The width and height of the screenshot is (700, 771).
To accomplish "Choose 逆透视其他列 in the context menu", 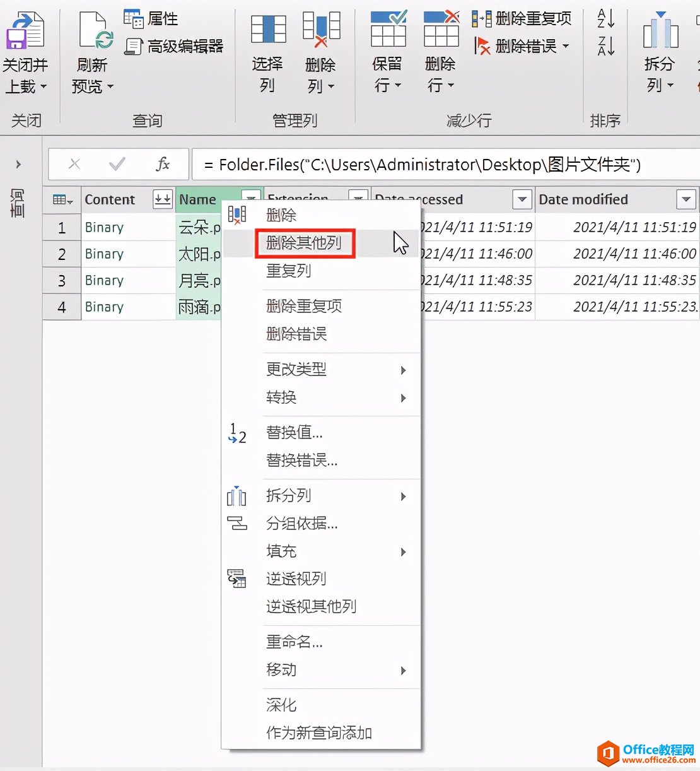I will click(321, 606).
